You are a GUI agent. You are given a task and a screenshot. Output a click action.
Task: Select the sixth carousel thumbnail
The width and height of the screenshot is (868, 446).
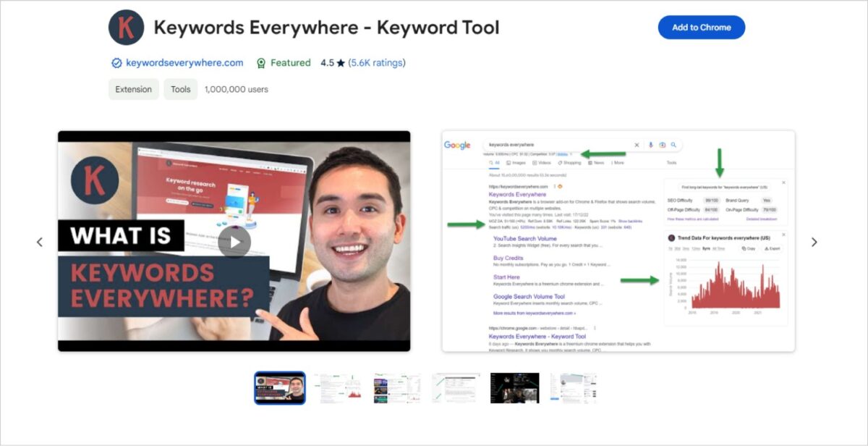point(573,388)
